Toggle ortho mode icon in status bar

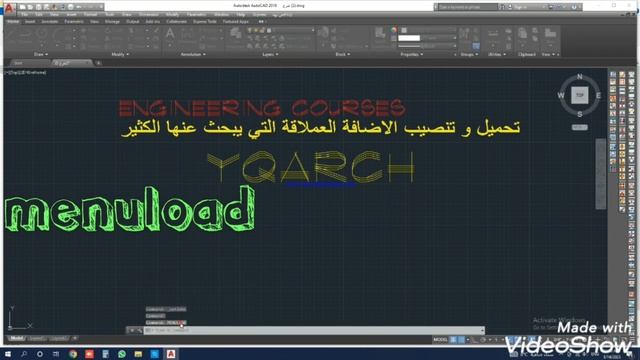click(475, 340)
